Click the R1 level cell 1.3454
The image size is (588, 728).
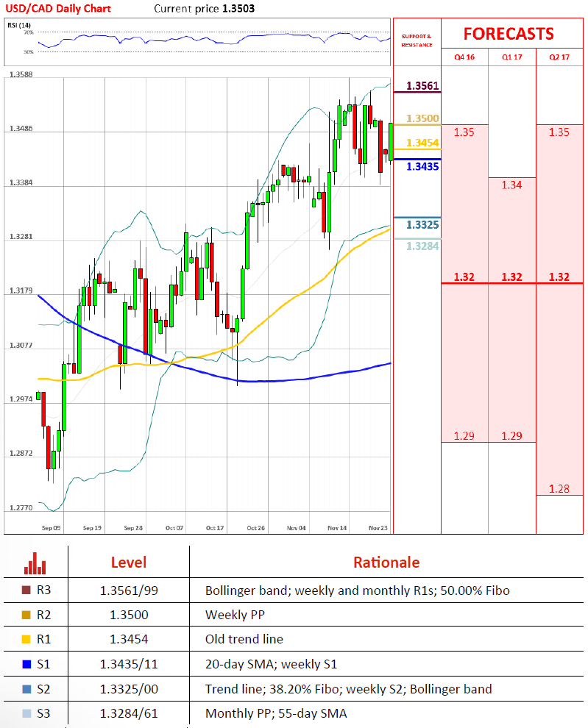tap(129, 639)
